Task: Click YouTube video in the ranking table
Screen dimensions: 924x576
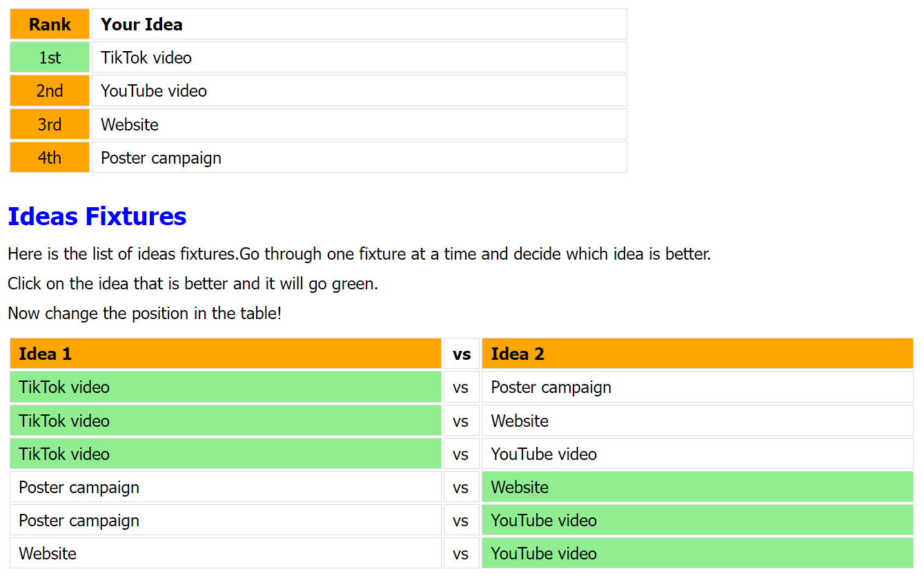Action: pyautogui.click(x=359, y=90)
